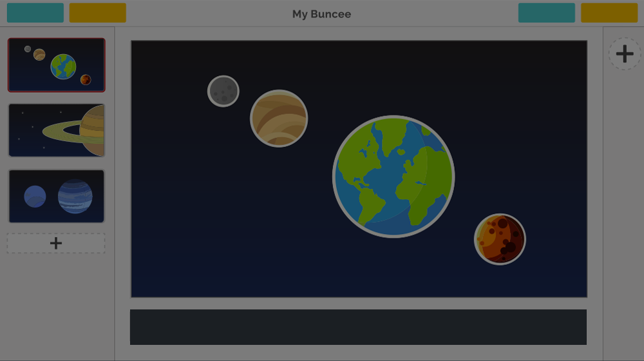Click small solid blue planet in third thumbnail
The image size is (644, 361).
[x=35, y=197]
